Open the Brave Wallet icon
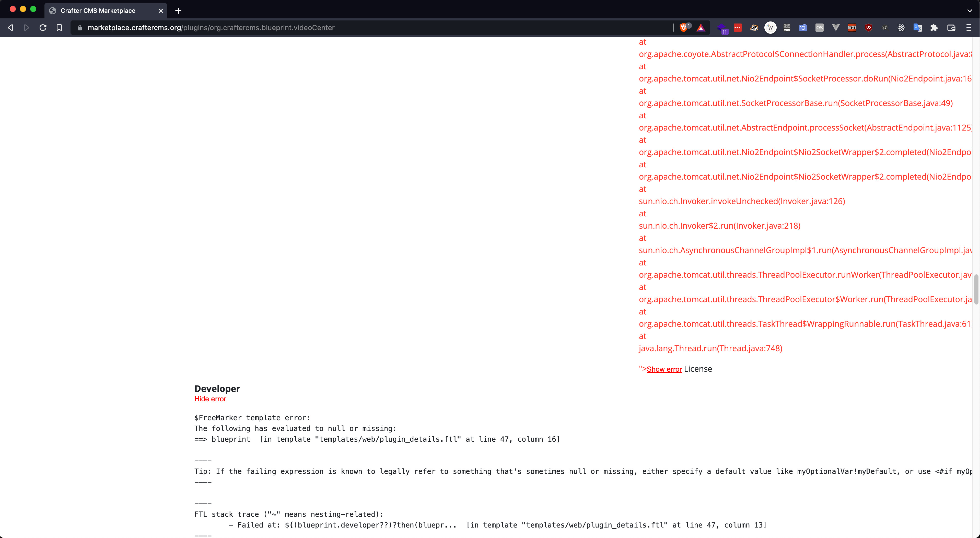This screenshot has height=538, width=980. [951, 27]
